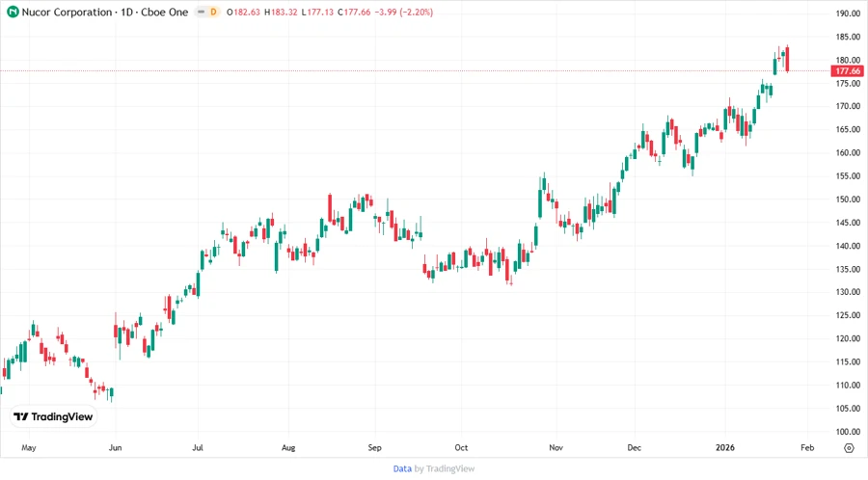This screenshot has height=480, width=868.
Task: Click the Nucor Corporation chart title
Action: 105,13
